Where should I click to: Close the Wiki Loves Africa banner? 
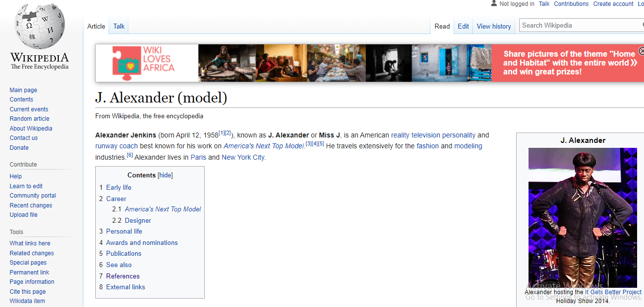point(641,51)
